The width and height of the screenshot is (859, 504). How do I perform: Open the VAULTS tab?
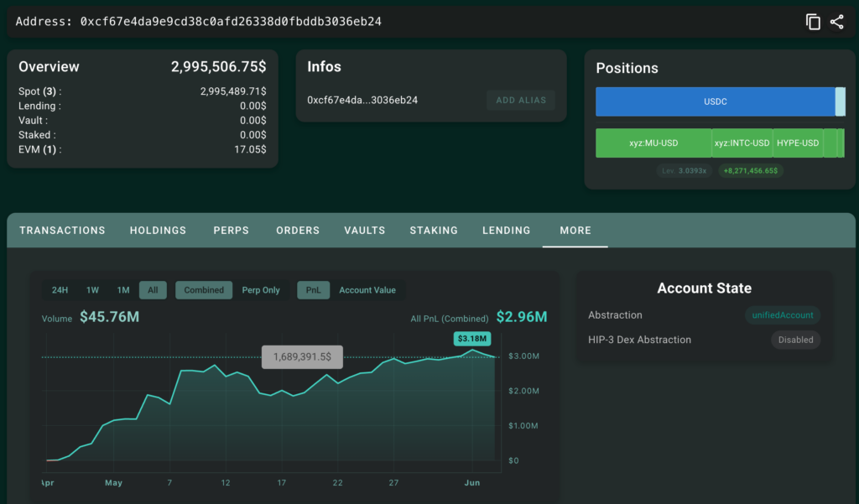pos(365,231)
